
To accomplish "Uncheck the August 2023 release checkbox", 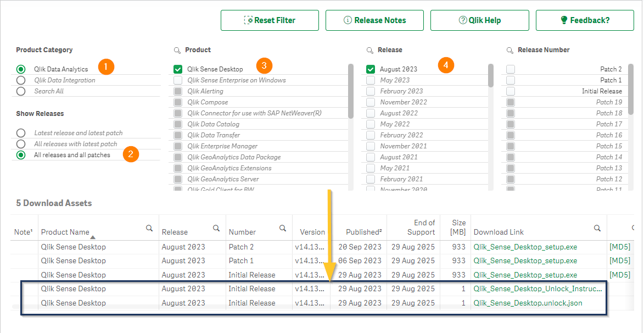I will click(x=371, y=69).
